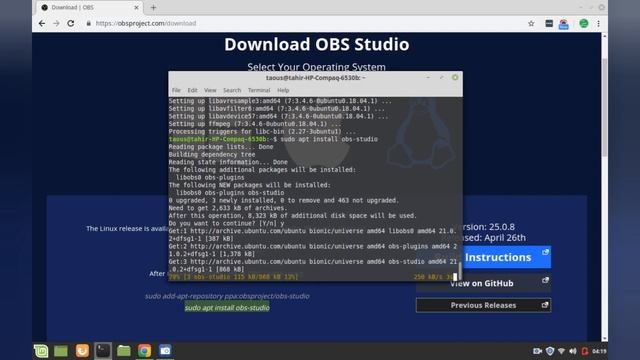Select the Download | OBS tab
The height and width of the screenshot is (360, 640).
90,7
